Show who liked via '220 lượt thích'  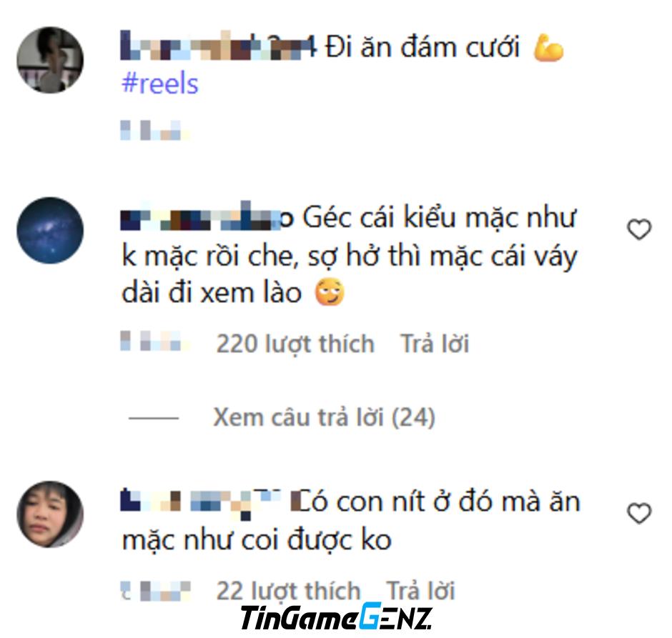pyautogui.click(x=295, y=344)
